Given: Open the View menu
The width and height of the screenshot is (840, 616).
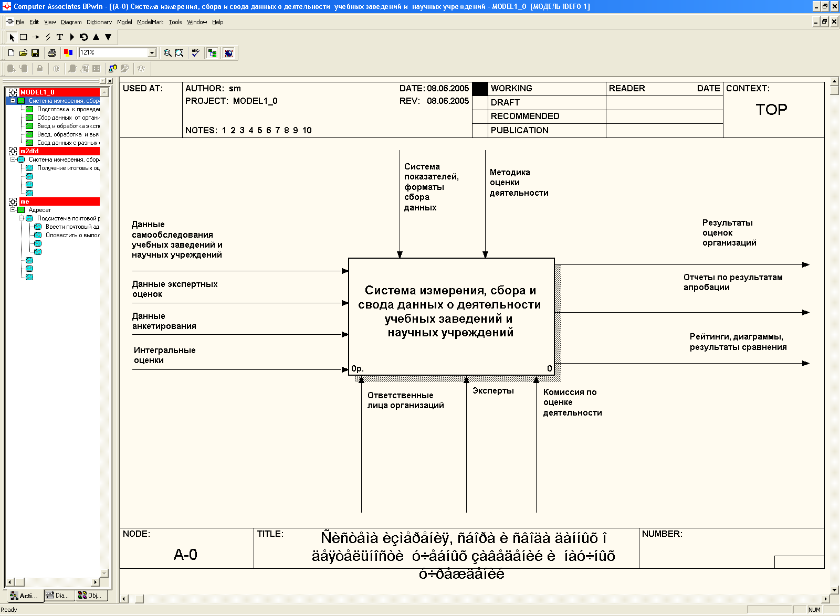Looking at the screenshot, I should 50,22.
